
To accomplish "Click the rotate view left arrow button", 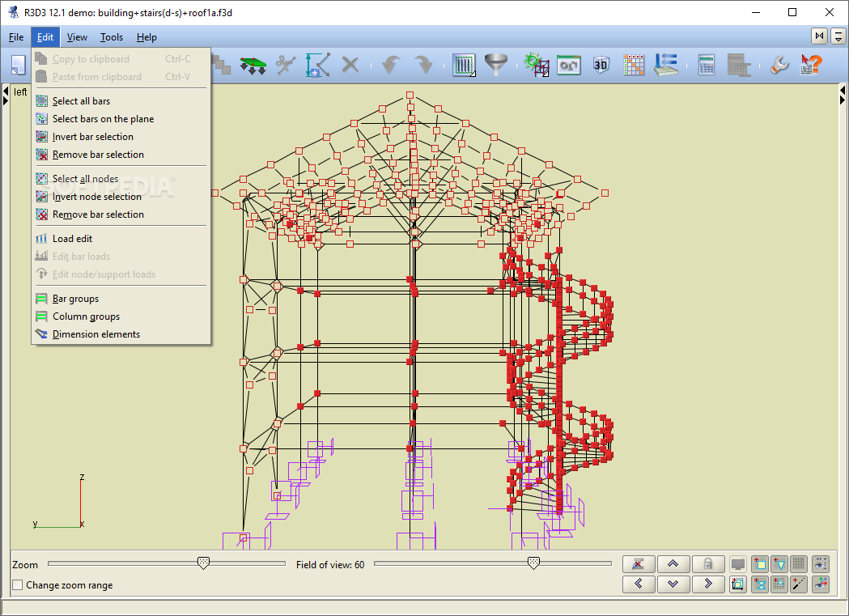I will (x=639, y=584).
